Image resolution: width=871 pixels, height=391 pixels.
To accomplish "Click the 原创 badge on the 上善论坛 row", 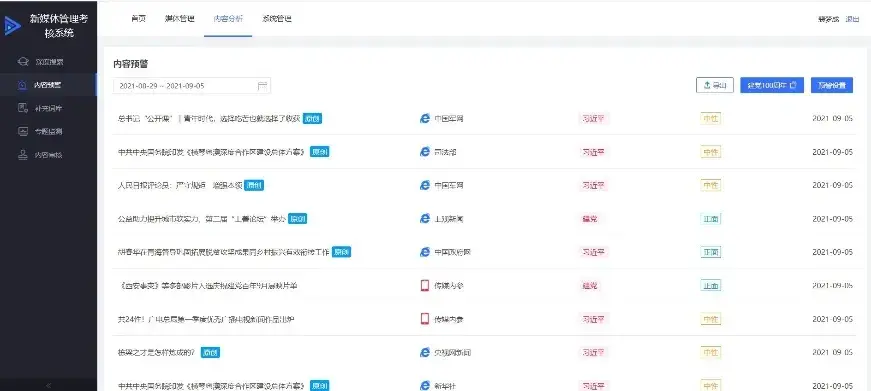I will [x=298, y=218].
